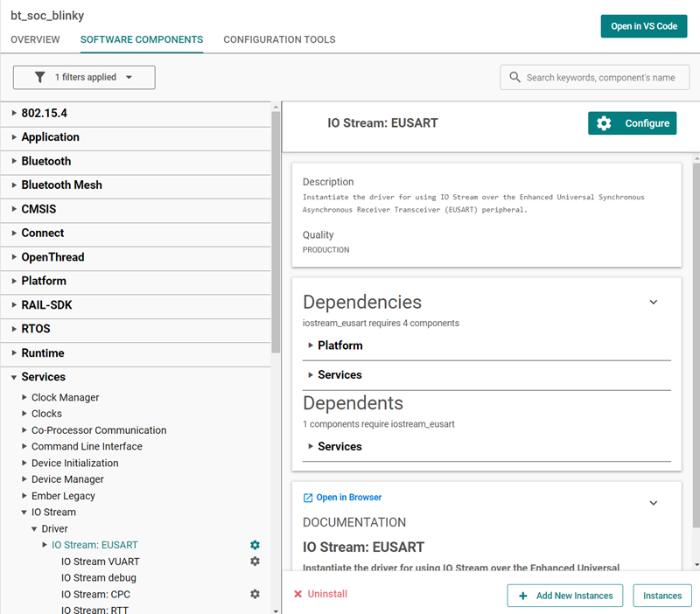Type in the component search field
Image resolution: width=700 pixels, height=614 pixels.
[600, 77]
